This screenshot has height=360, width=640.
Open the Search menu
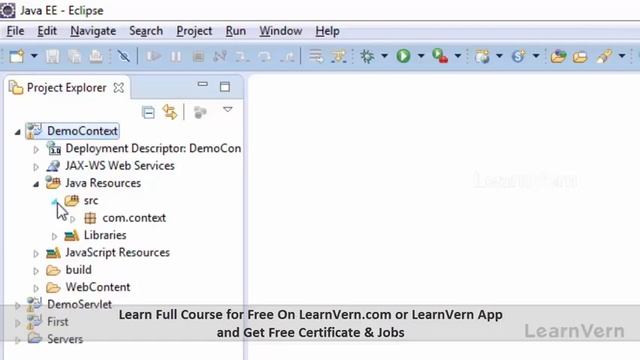point(146,31)
